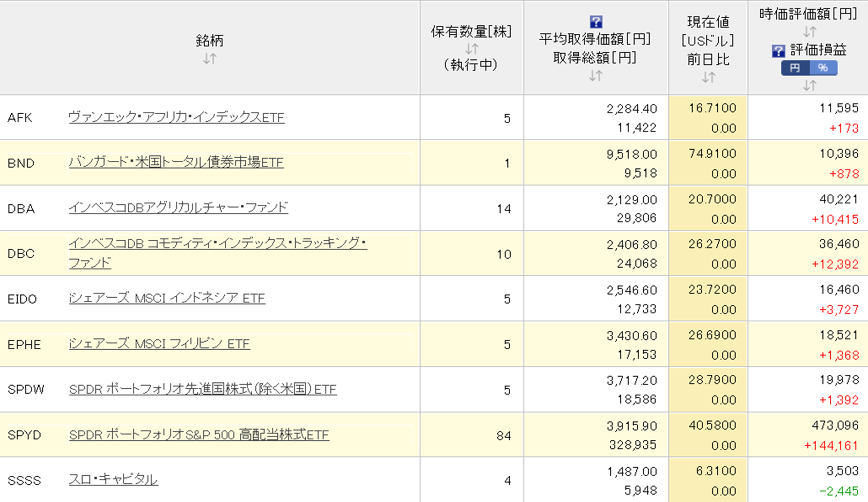
Task: Open iシェアーズ MSCI フィリピン ETF link
Action: click(159, 344)
